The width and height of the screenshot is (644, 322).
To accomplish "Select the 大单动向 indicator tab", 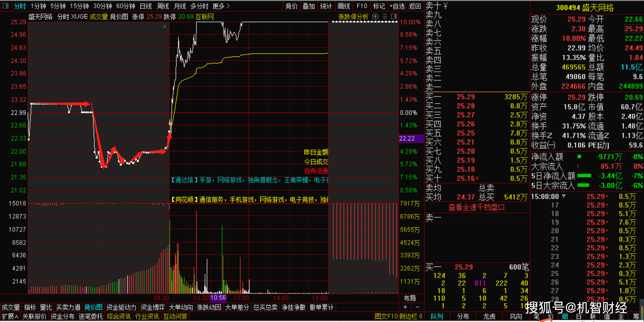I will point(181,307).
